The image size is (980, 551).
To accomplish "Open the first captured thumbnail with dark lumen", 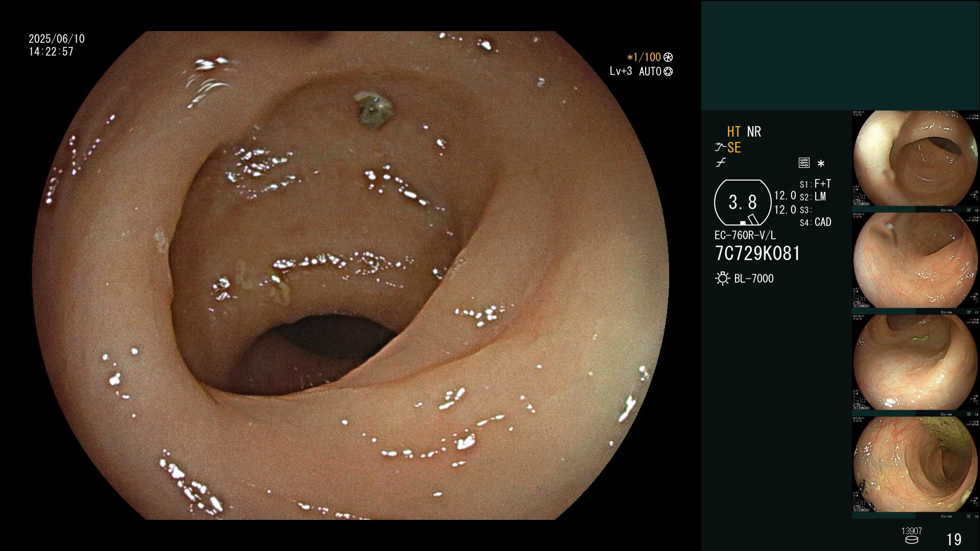I will [x=916, y=159].
